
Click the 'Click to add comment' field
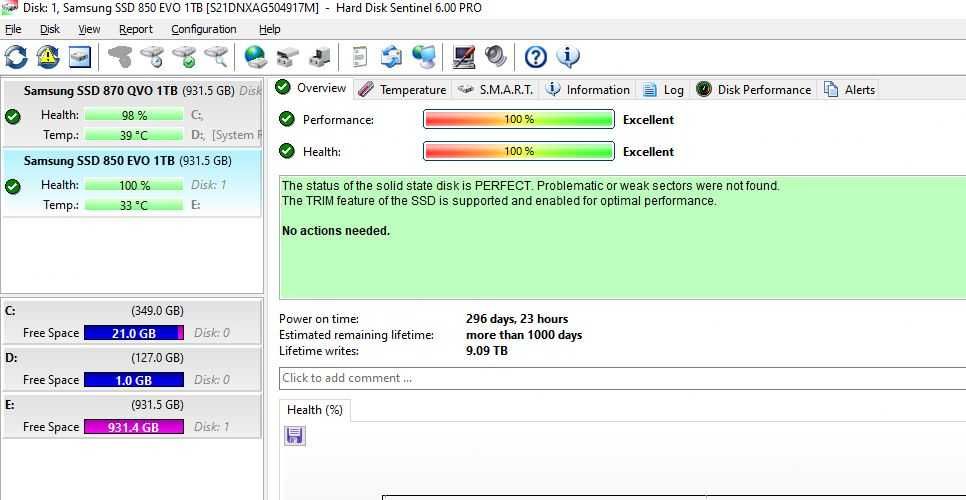(622, 378)
